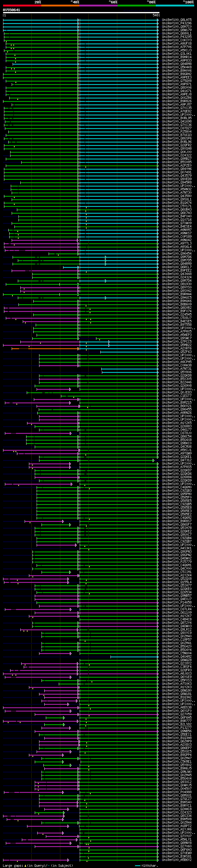This screenshot has height=868, width=197.
Task: Click the green ~80% identity scale segment
Action: click(x=137, y=6)
